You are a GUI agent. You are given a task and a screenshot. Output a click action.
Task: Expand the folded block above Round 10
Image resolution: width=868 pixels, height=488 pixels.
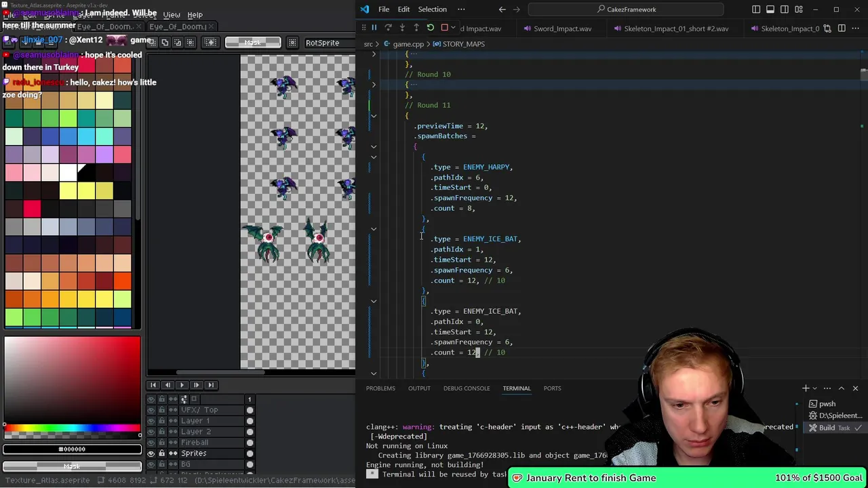click(374, 54)
